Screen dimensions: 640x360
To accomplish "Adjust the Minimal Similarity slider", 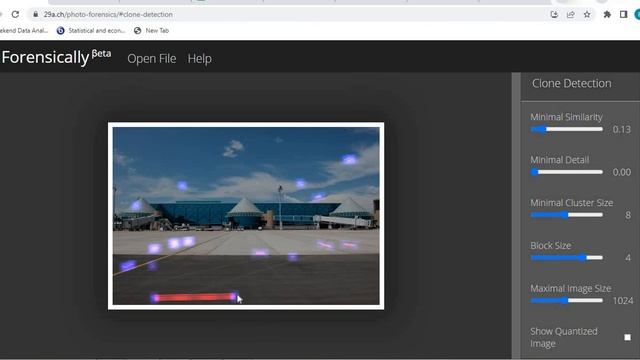I will click(567, 129).
